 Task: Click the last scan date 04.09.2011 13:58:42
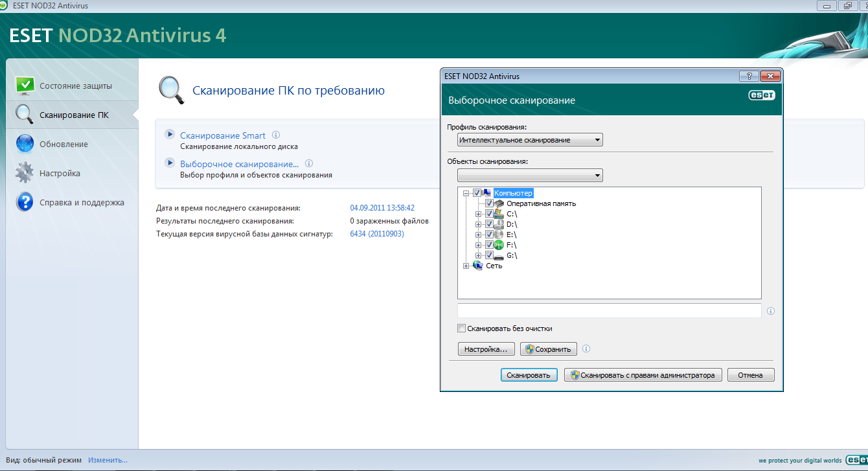tap(382, 208)
